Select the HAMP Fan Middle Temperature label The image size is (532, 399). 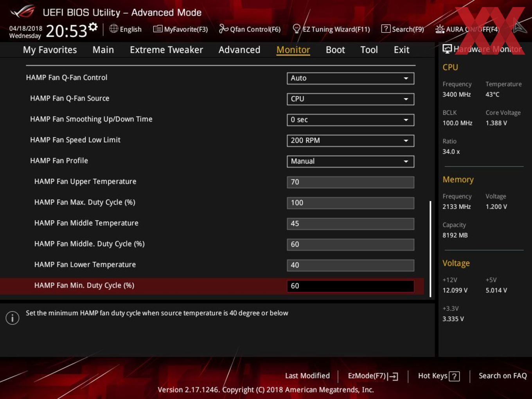coord(86,223)
